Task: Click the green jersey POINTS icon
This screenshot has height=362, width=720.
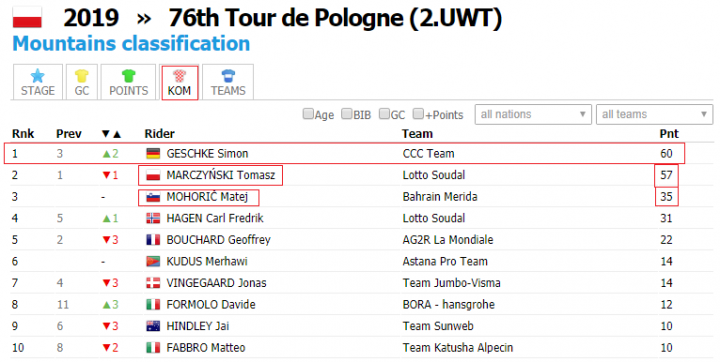Action: coord(129,75)
